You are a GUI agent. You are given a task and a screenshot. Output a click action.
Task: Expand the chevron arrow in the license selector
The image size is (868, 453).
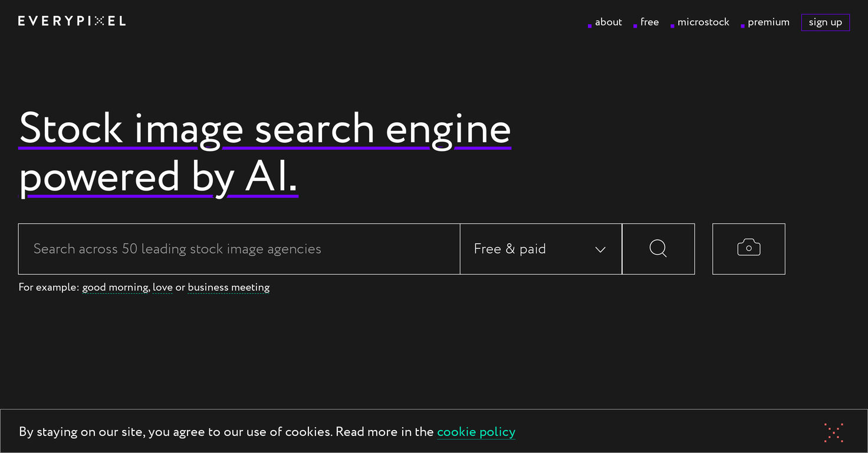[x=600, y=250]
